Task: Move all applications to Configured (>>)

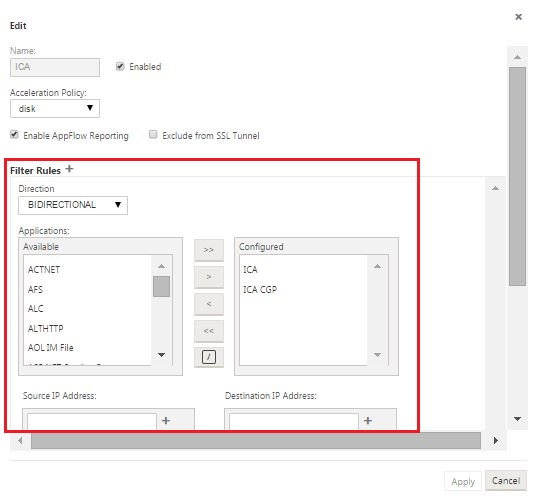Action: (209, 250)
